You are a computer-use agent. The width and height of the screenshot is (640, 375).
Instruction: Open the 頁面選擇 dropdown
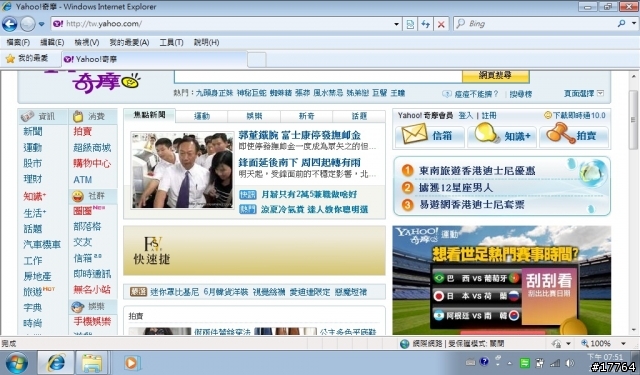[x=584, y=93]
